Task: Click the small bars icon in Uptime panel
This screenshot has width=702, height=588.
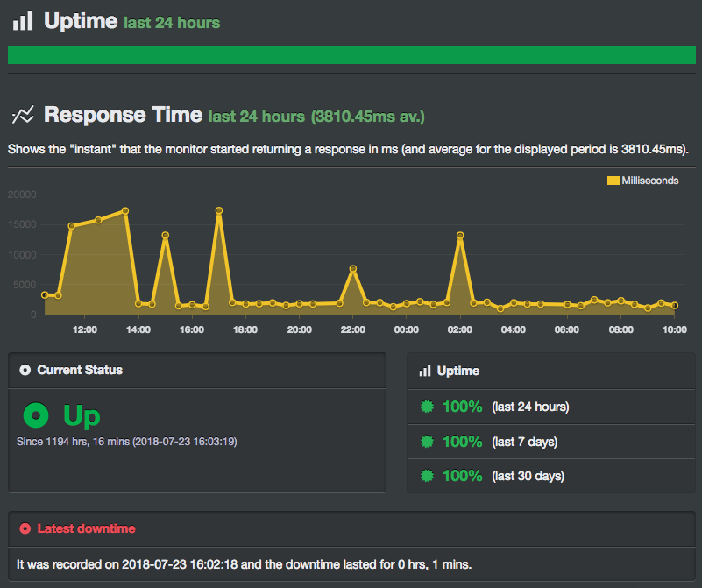Action: tap(425, 371)
